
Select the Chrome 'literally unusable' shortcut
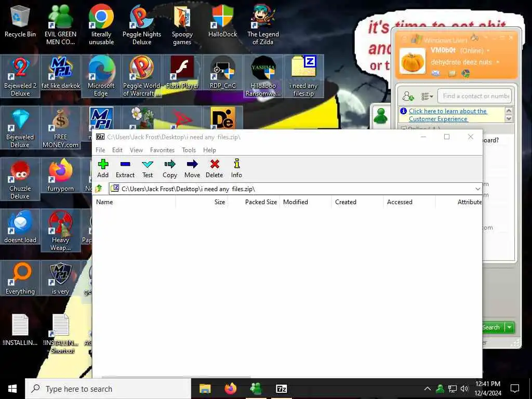tap(101, 25)
